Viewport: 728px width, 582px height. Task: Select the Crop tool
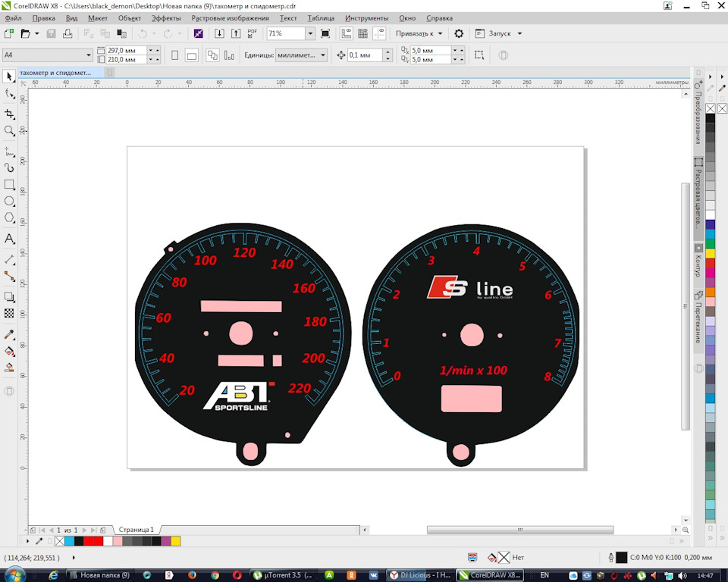[x=9, y=114]
